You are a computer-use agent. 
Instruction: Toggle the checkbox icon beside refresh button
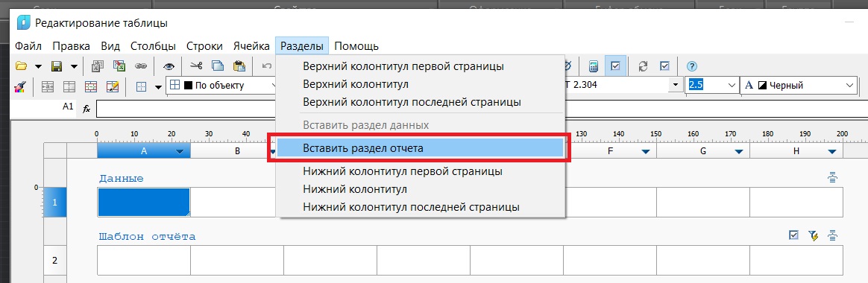pyautogui.click(x=665, y=66)
